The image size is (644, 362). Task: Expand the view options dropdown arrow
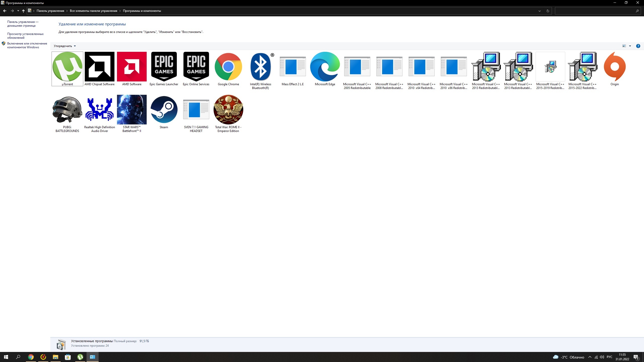coord(630,46)
